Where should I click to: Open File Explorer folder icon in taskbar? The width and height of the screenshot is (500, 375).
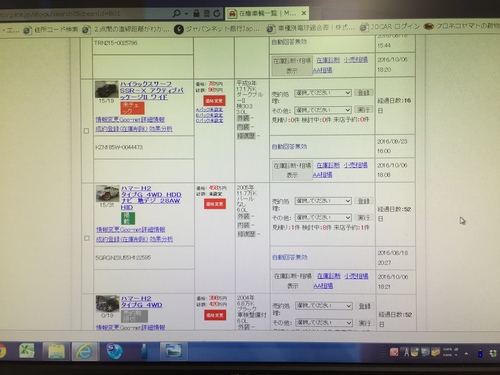click(56, 351)
